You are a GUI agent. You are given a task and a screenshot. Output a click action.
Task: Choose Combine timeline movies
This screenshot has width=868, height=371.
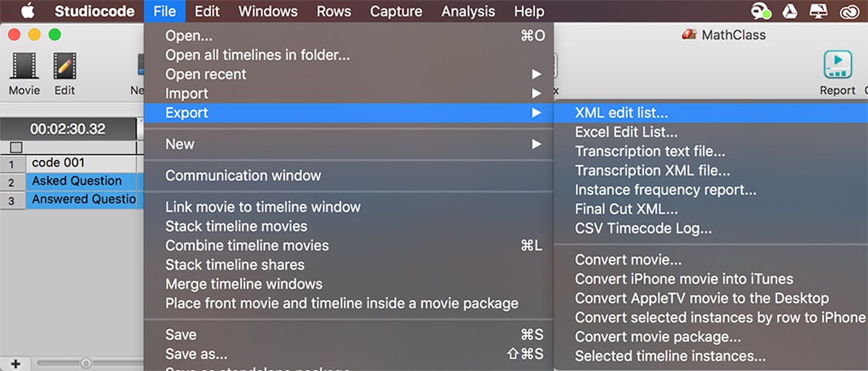(x=349, y=245)
